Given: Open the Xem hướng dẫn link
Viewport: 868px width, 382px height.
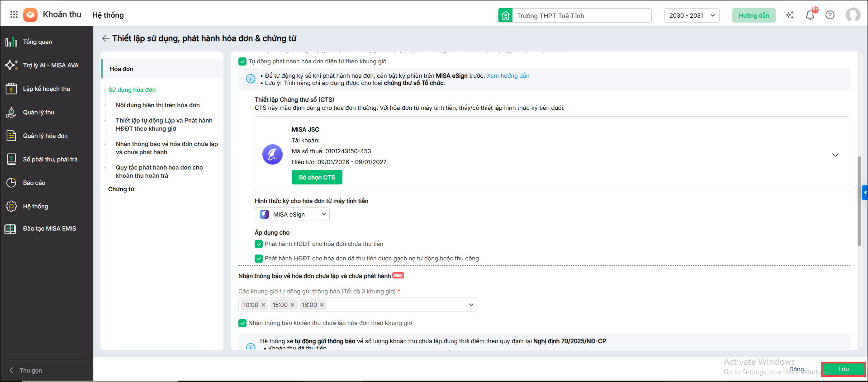Looking at the screenshot, I should pyautogui.click(x=508, y=76).
